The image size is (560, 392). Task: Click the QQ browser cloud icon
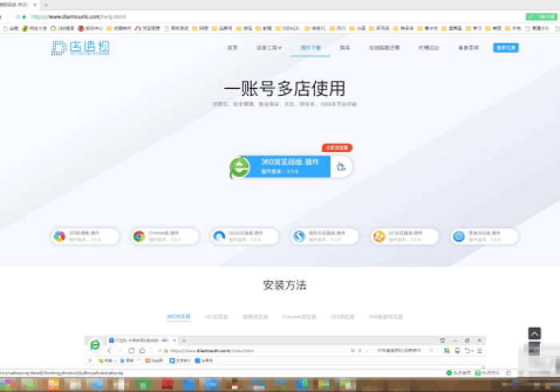(x=219, y=236)
